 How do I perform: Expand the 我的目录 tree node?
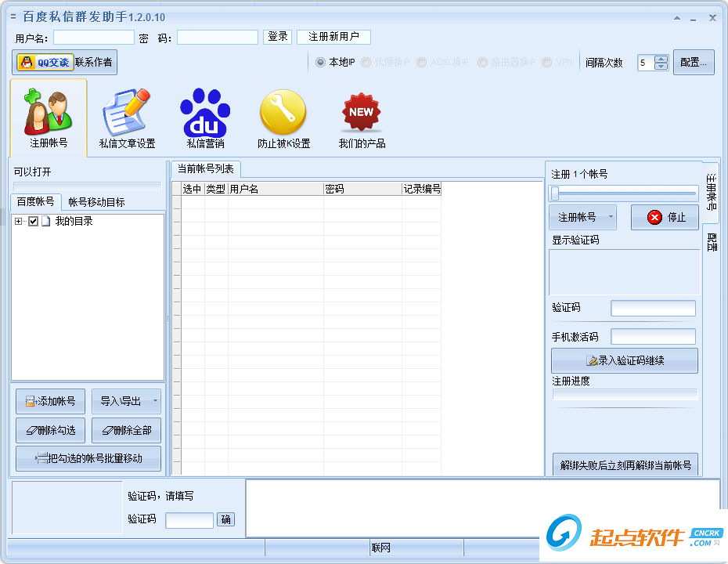pos(17,221)
